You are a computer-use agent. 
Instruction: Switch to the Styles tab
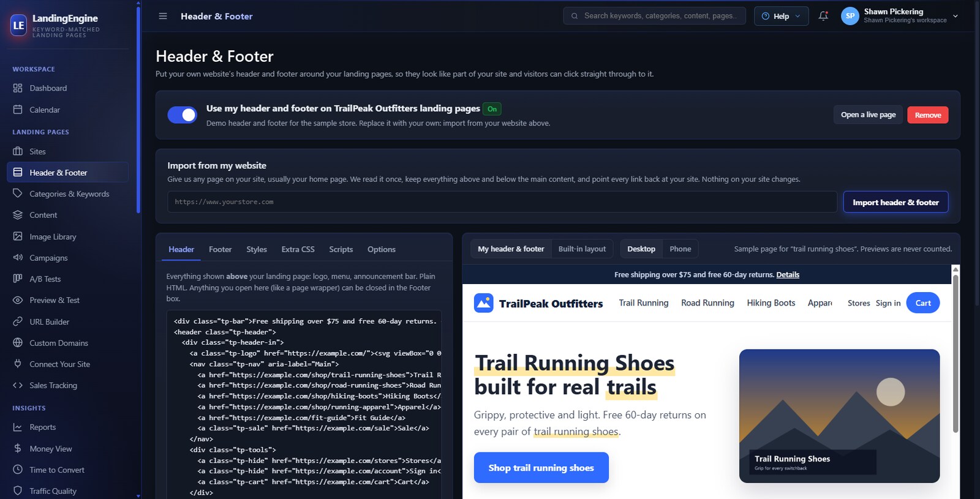257,249
